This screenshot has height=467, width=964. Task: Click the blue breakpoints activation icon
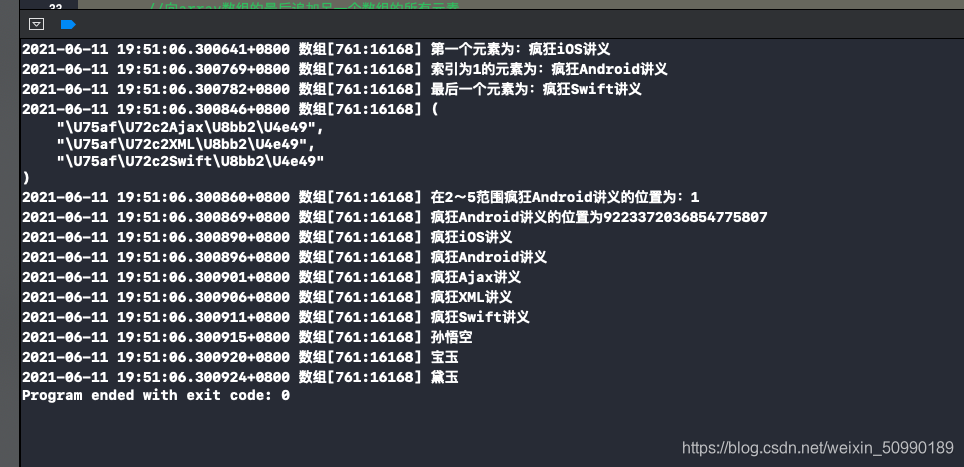click(68, 25)
